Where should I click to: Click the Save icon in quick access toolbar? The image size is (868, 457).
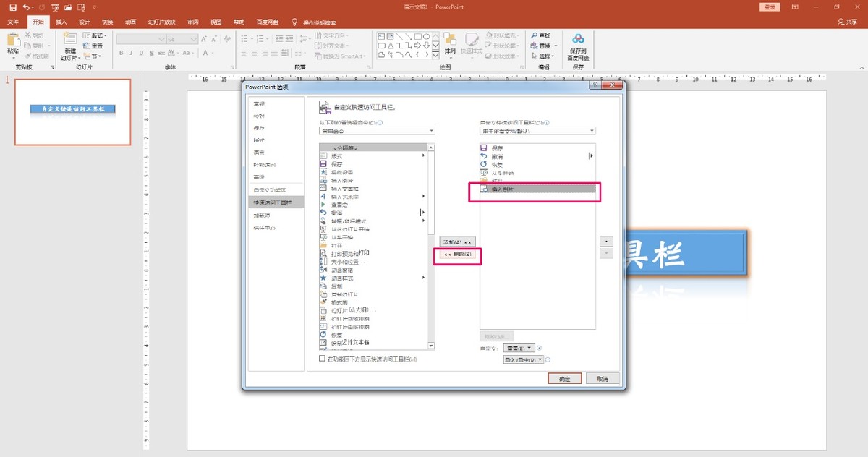click(x=12, y=7)
